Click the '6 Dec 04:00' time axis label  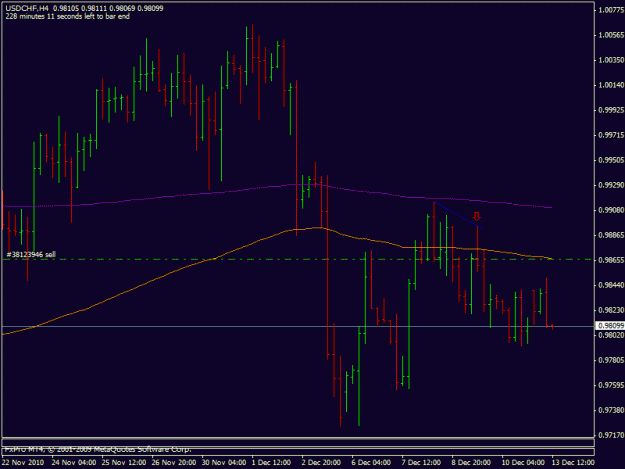pos(371,462)
